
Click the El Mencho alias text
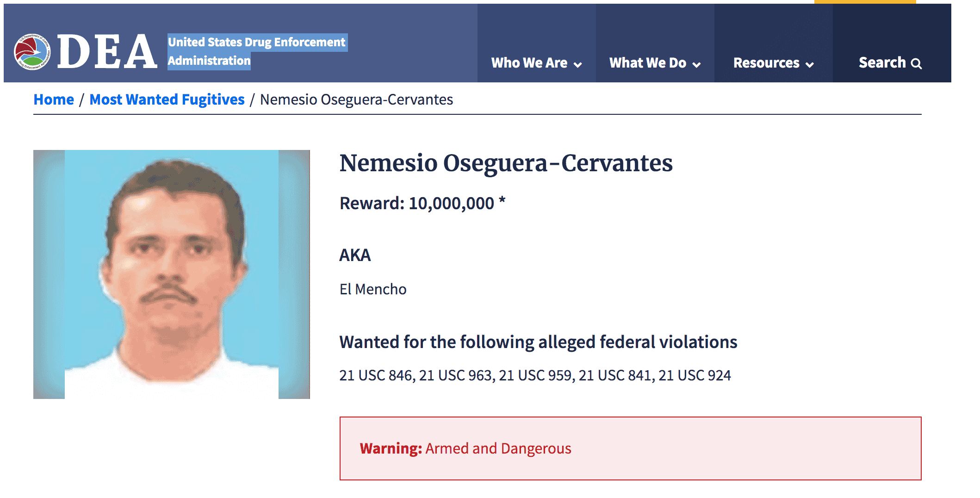tap(373, 289)
